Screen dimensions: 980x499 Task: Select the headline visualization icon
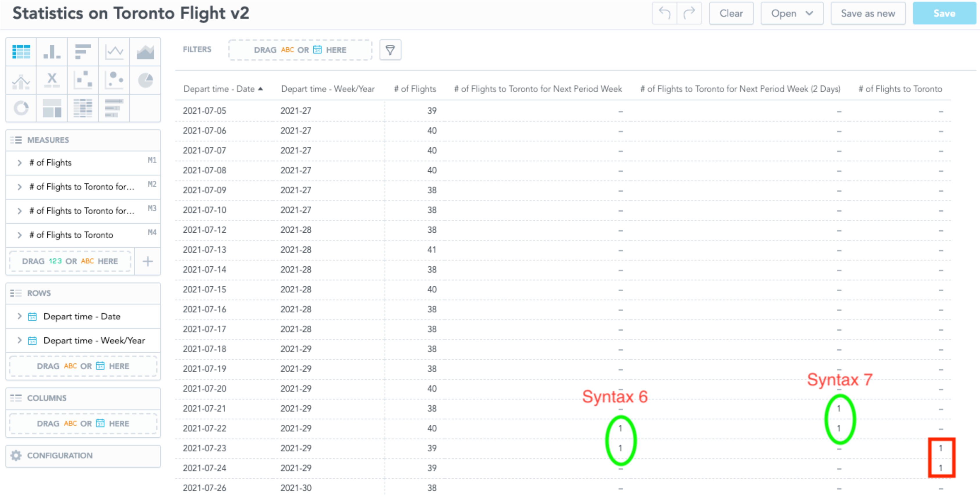[x=52, y=81]
